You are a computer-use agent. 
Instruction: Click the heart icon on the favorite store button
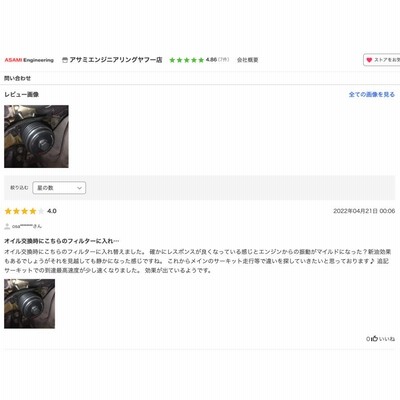coord(369,60)
